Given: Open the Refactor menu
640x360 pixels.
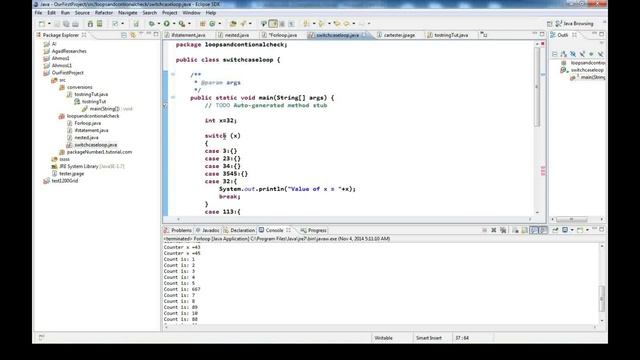Looking at the screenshot, I should pos(104,13).
